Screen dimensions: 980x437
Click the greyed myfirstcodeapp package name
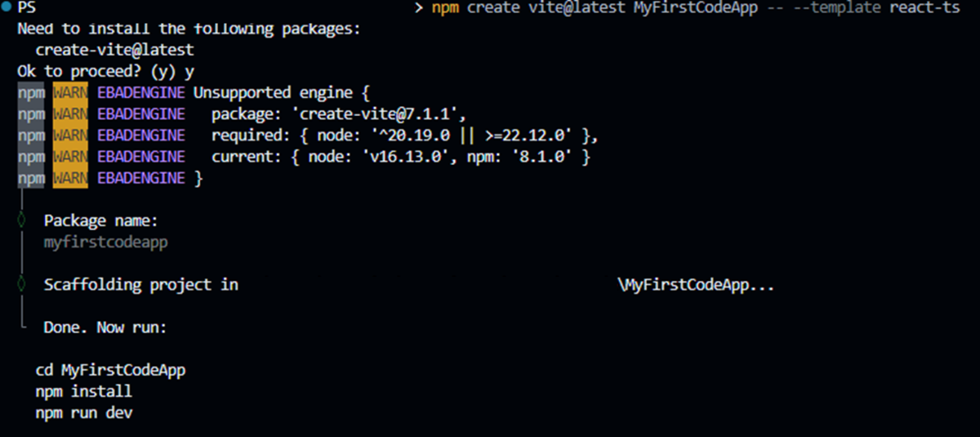106,243
